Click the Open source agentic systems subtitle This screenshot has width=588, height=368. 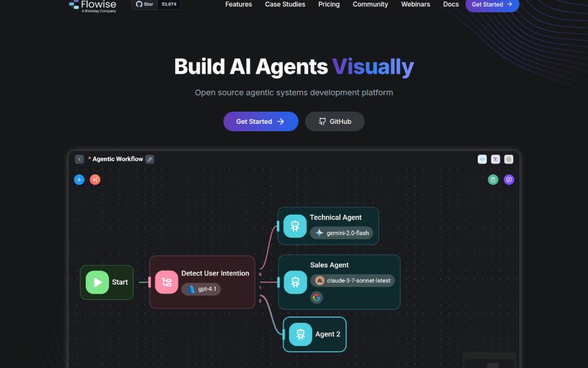click(294, 93)
